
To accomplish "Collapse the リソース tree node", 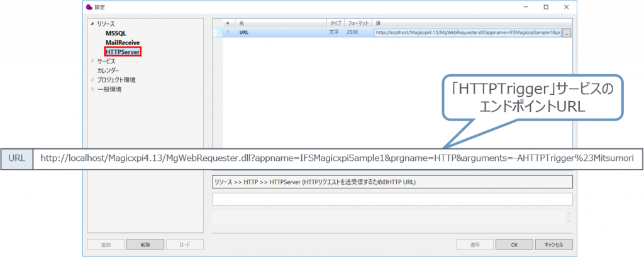I will click(92, 23).
